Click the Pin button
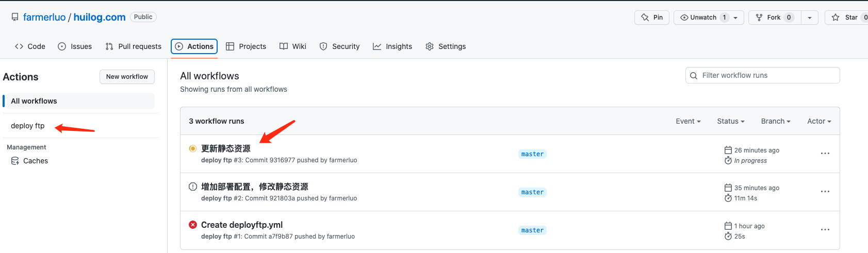Screen dimensions: 868x253 click(652, 18)
